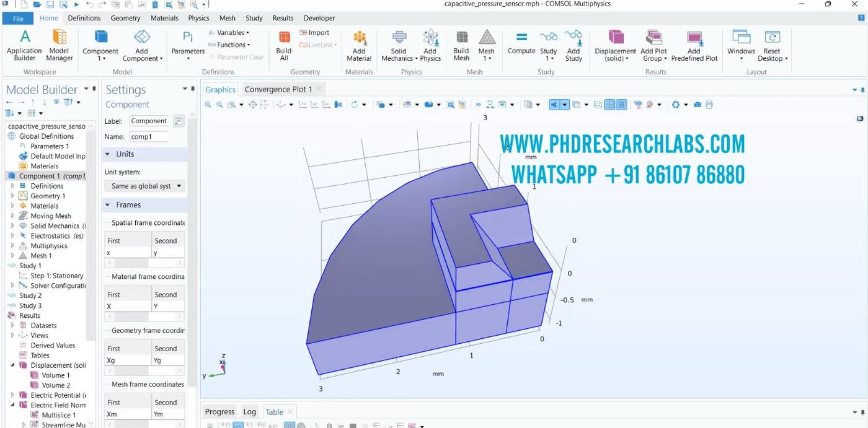The width and height of the screenshot is (868, 428).
Task: Switch to the Developer ribbon tab
Action: click(x=319, y=19)
